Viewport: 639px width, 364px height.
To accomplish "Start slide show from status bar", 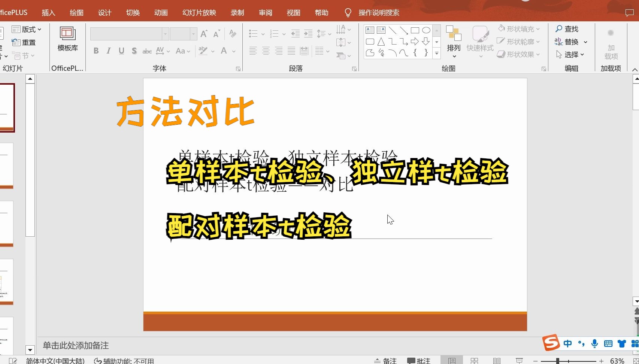I will (x=519, y=361).
